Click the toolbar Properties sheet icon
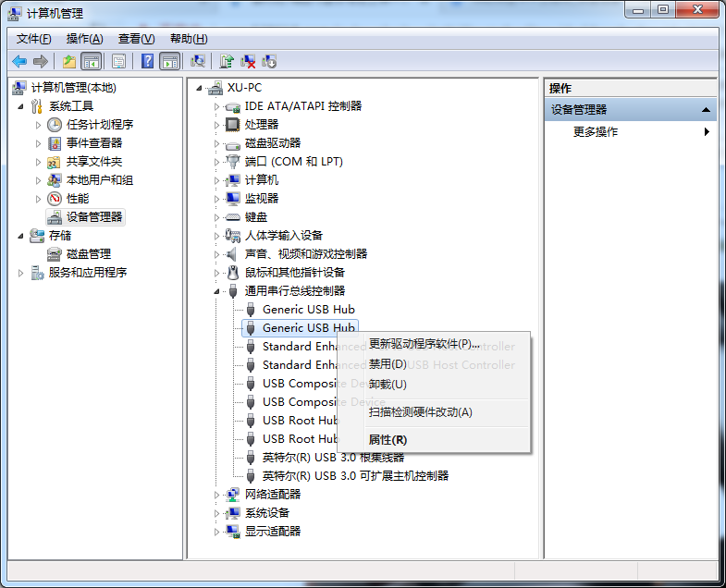The height and width of the screenshot is (588, 726). [119, 61]
